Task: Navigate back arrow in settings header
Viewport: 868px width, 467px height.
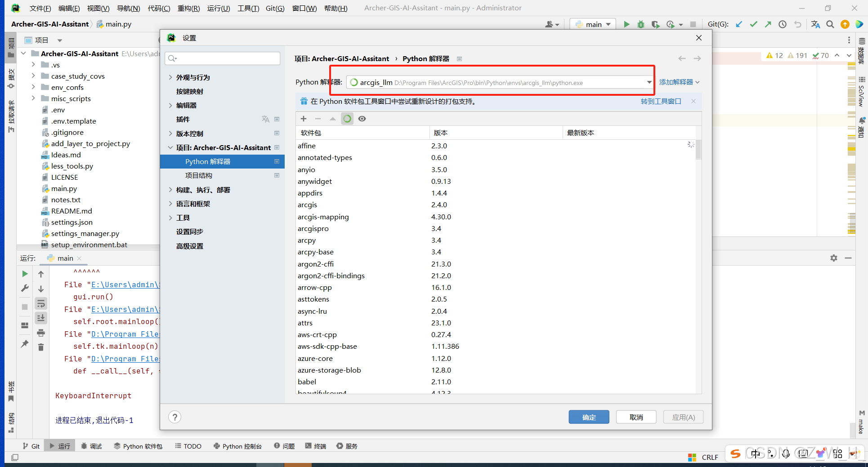Action: click(x=682, y=58)
